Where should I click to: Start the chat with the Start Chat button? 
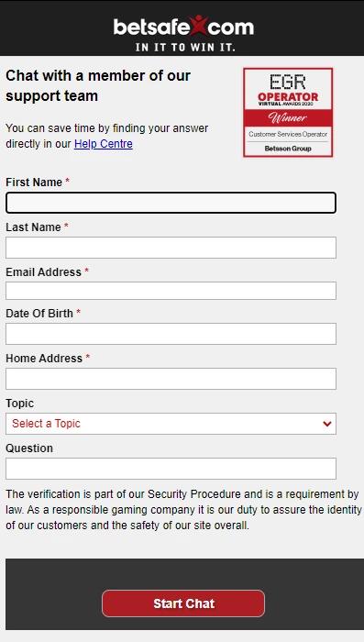(183, 603)
